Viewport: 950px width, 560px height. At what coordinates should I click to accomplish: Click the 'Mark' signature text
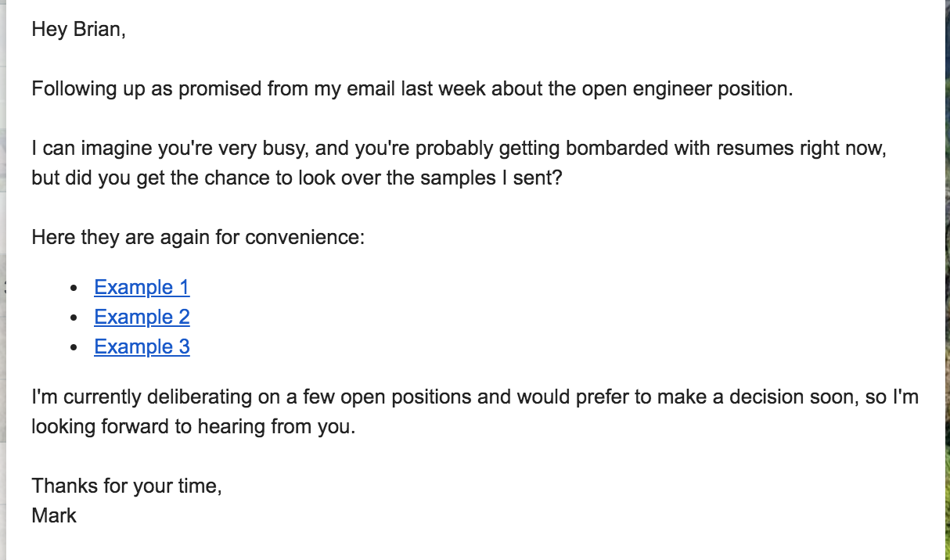coord(54,515)
